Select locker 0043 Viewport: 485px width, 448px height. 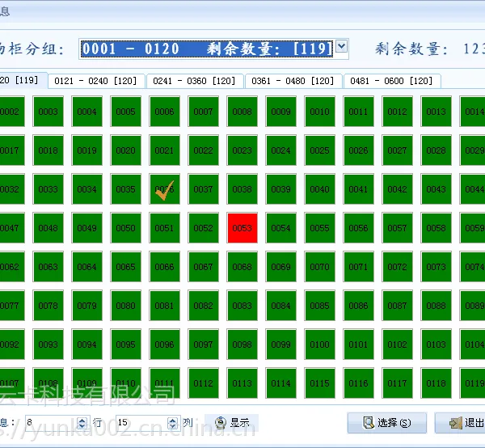[x=436, y=189]
